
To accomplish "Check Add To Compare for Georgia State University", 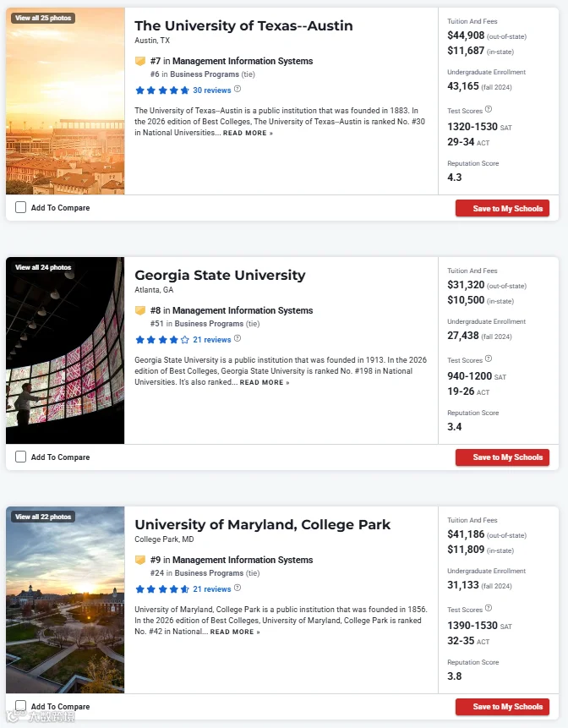I will [20, 457].
